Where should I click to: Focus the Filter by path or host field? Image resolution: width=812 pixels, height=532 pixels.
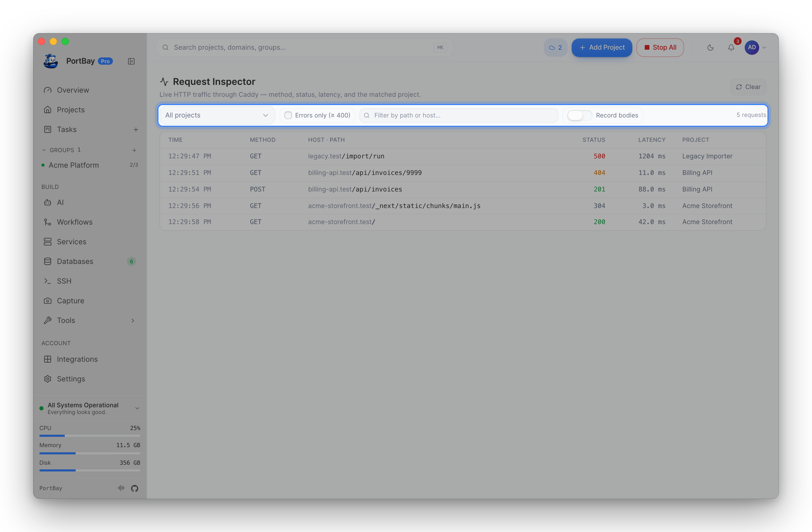point(459,115)
